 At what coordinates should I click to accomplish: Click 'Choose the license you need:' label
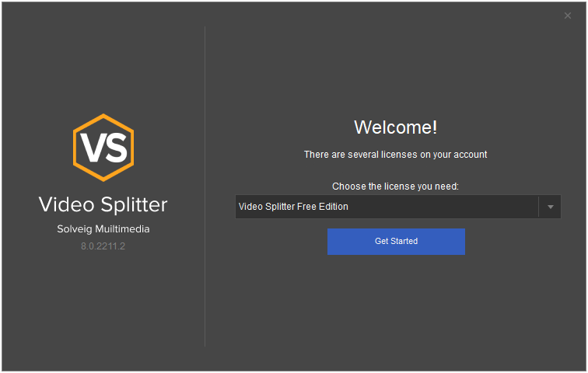(x=395, y=186)
